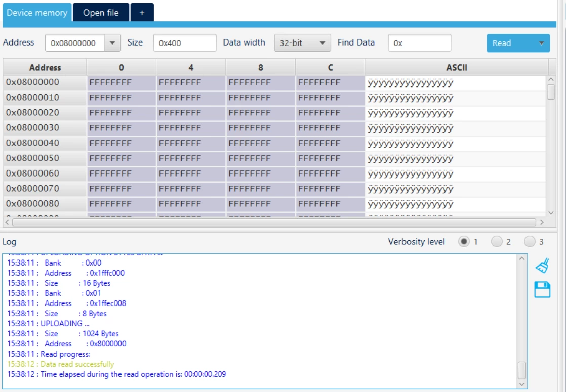Viewport: 566px width, 392px height.
Task: Select the address cell 0x08000030
Action: [45, 128]
